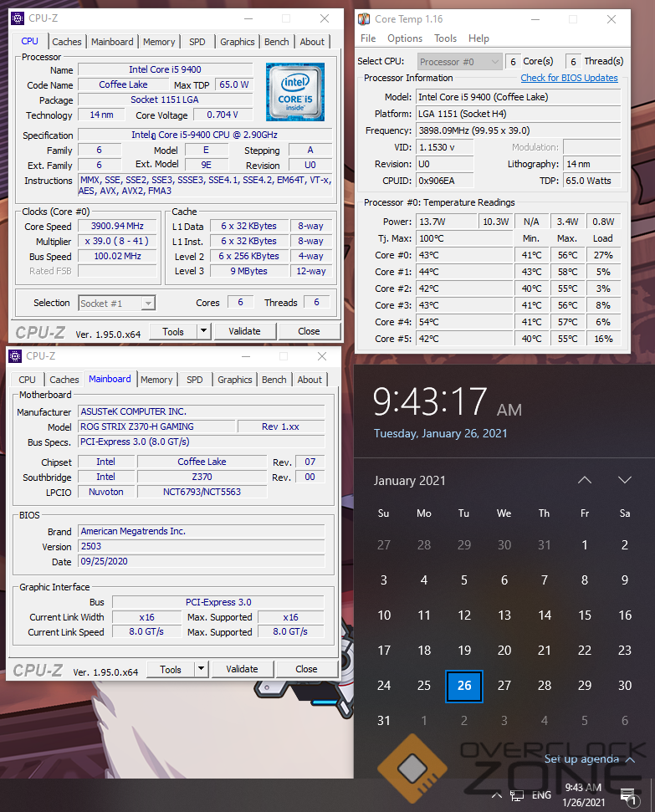Select CPU tab in Mainboard CPU-Z window
The width and height of the screenshot is (655, 812).
click(x=27, y=380)
